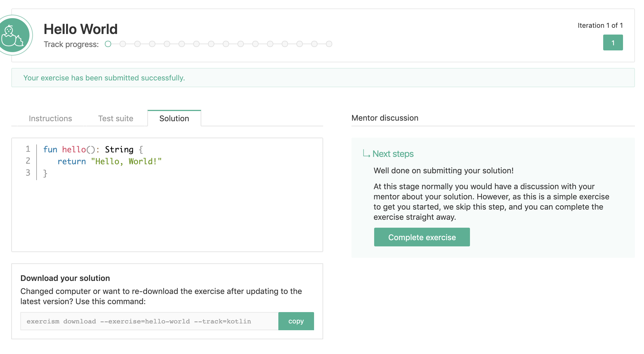This screenshot has width=644, height=354.
Task: Click the second track progress circle
Action: tap(123, 44)
